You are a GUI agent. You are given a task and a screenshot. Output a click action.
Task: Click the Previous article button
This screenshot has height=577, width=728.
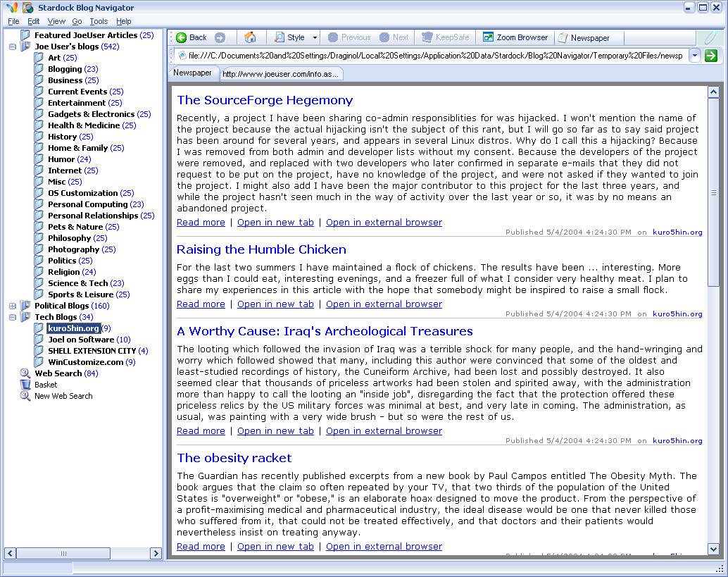point(349,37)
